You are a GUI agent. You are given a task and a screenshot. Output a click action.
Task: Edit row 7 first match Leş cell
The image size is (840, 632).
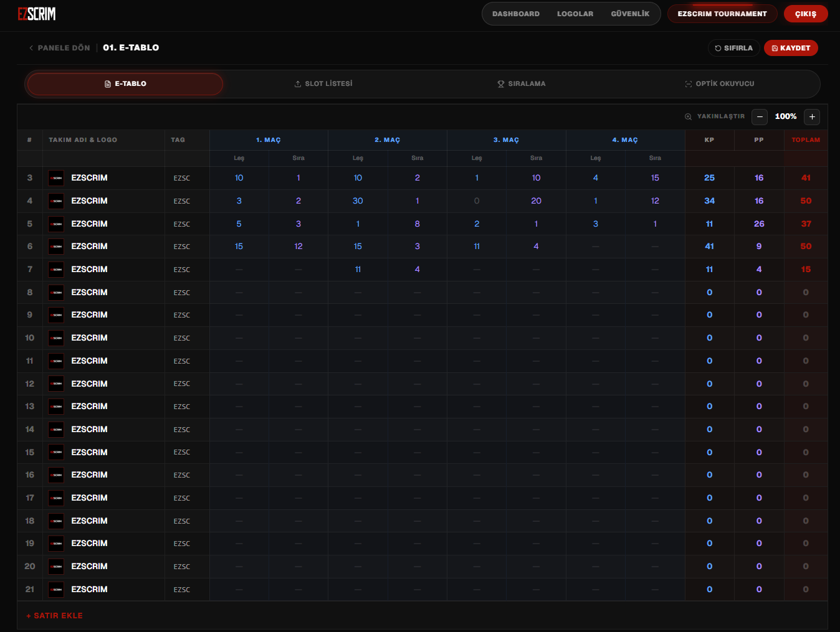(239, 270)
